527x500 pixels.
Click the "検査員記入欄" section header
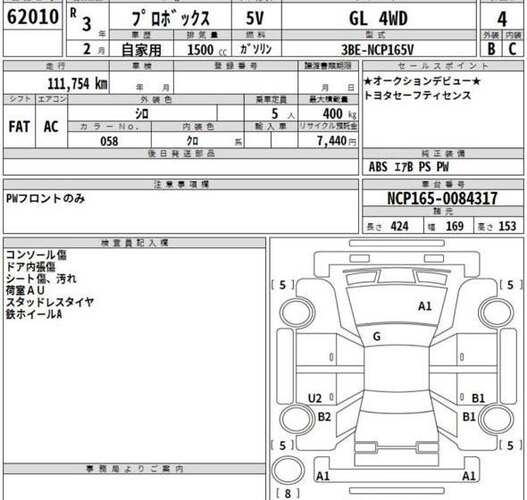pyautogui.click(x=134, y=243)
